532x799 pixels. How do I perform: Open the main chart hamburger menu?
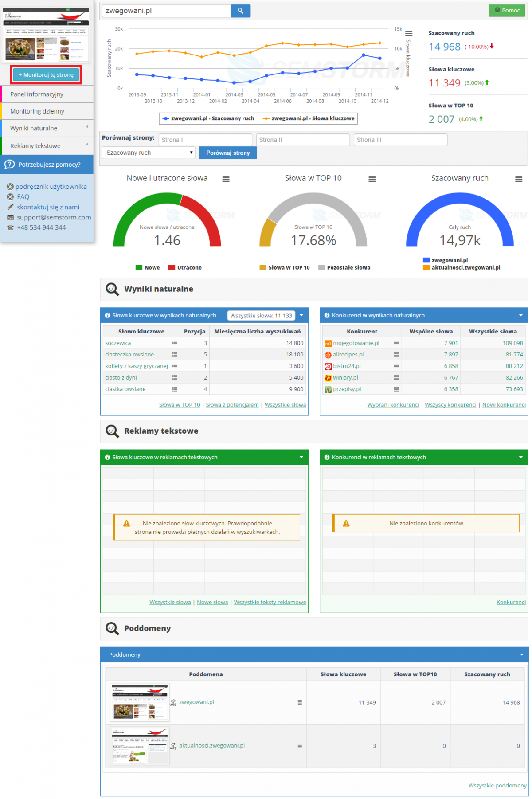tap(409, 34)
